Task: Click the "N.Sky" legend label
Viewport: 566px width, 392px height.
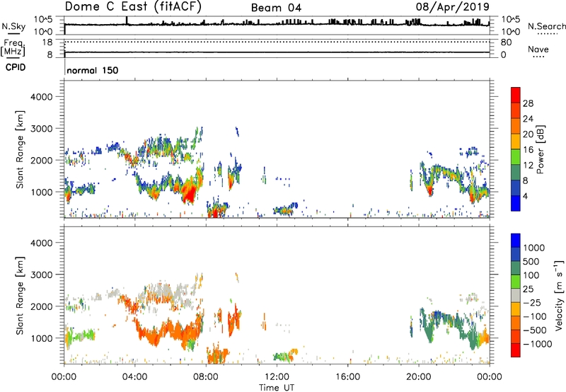Action: 13,26
